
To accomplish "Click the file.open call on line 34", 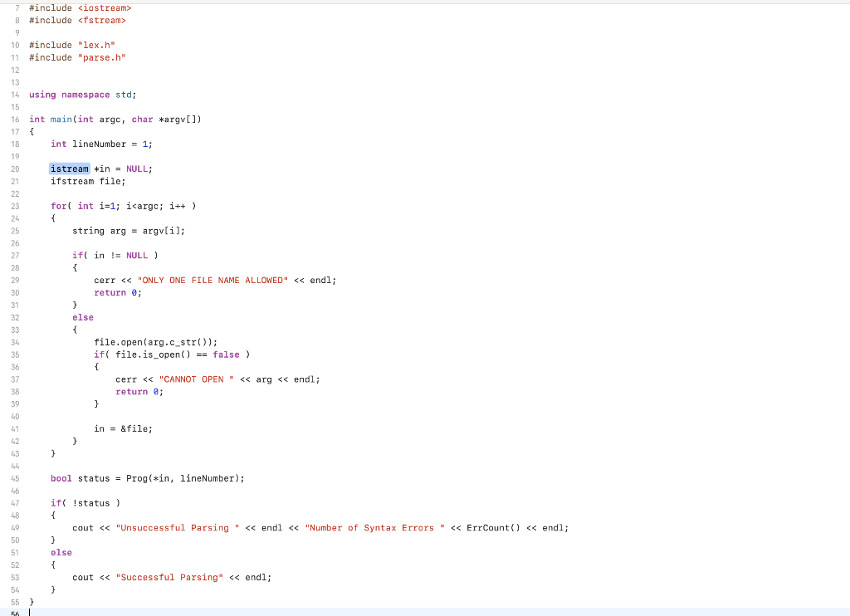I will (117, 342).
